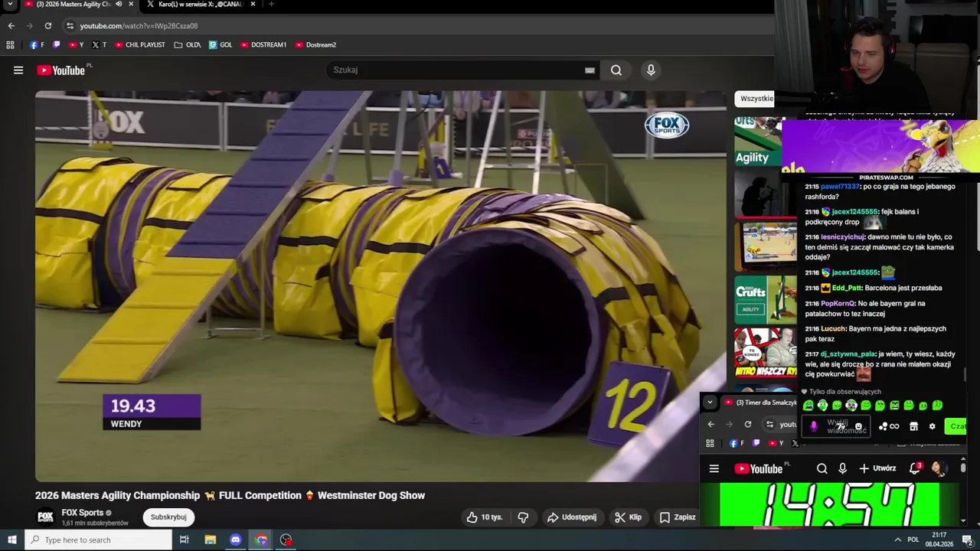
Task: Open the Windows Start menu
Action: [11, 540]
